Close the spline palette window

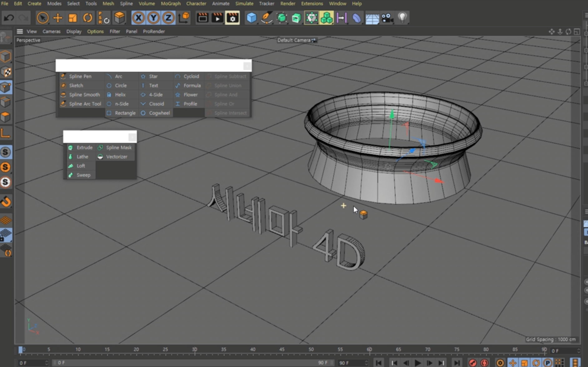click(247, 66)
